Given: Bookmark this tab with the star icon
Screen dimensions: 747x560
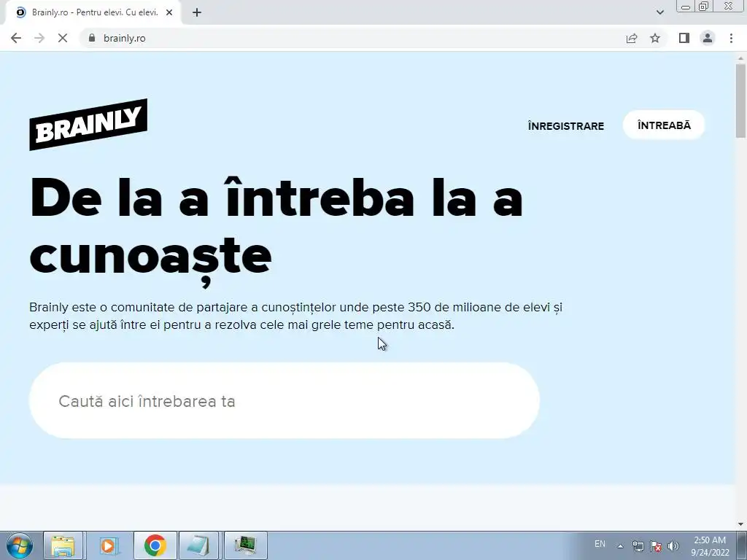Looking at the screenshot, I should click(655, 38).
